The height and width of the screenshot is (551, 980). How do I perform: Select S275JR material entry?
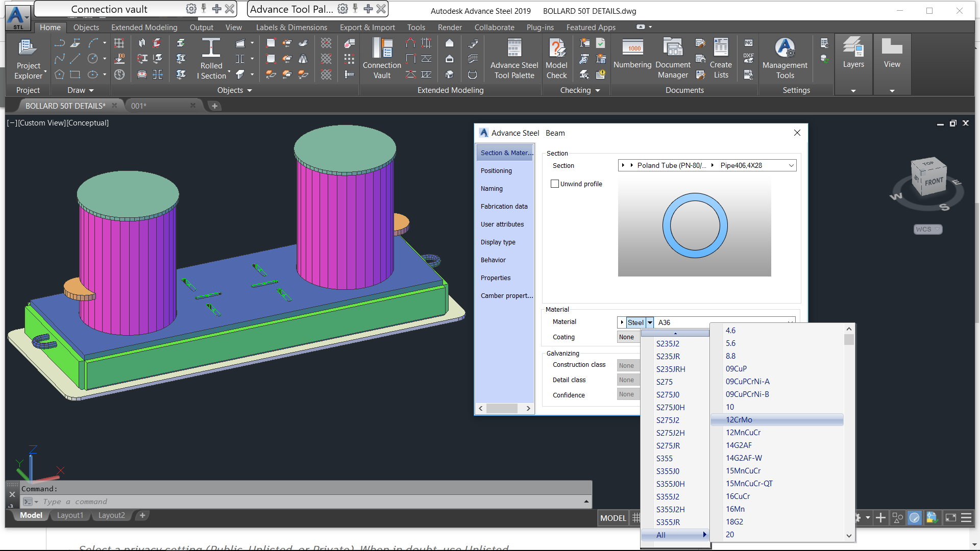pyautogui.click(x=668, y=445)
